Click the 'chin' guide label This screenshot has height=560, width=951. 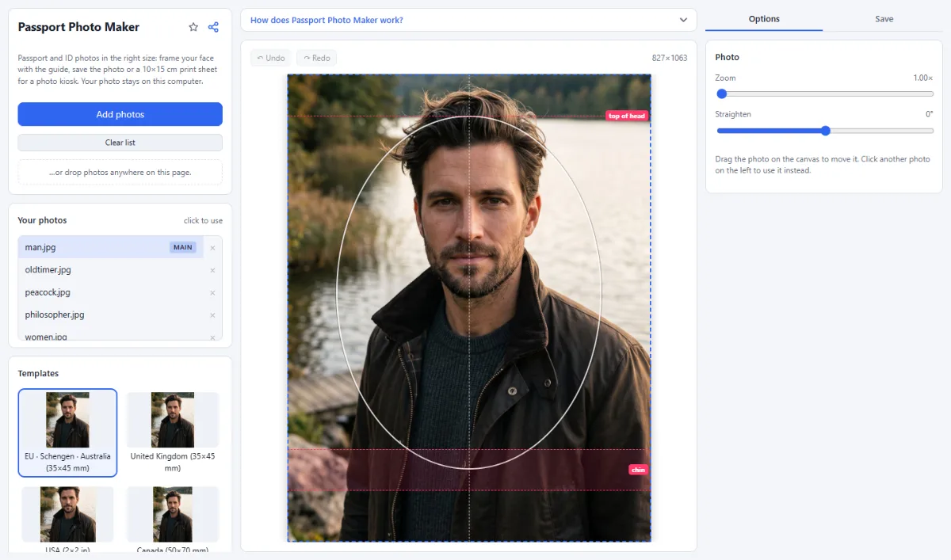tap(638, 470)
